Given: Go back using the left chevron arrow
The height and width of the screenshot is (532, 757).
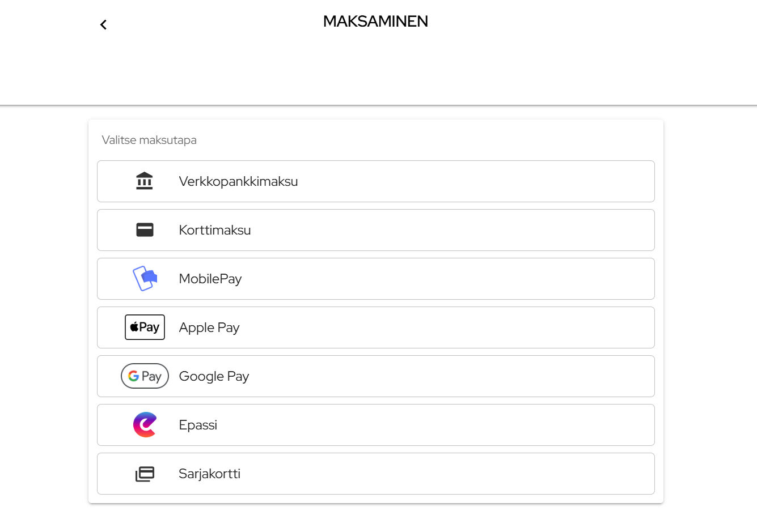Looking at the screenshot, I should [103, 24].
